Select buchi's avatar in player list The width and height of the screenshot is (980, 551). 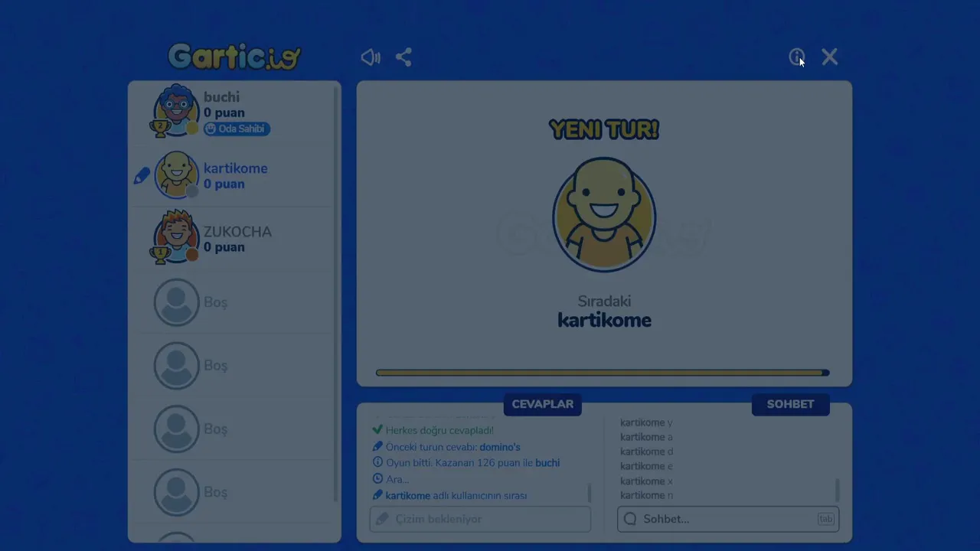tap(177, 110)
